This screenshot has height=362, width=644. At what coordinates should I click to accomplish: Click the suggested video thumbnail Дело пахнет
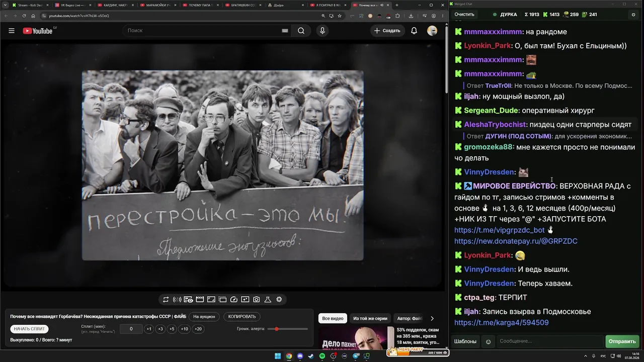[356, 338]
